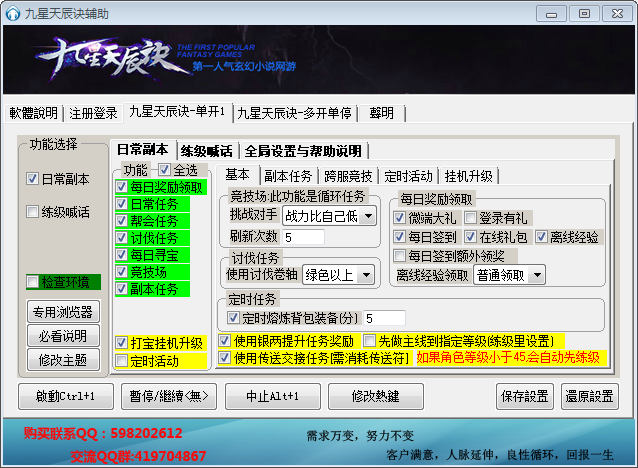Uncheck the 竞技场 task checkbox
Screen dimensions: 638x468
[x=122, y=271]
